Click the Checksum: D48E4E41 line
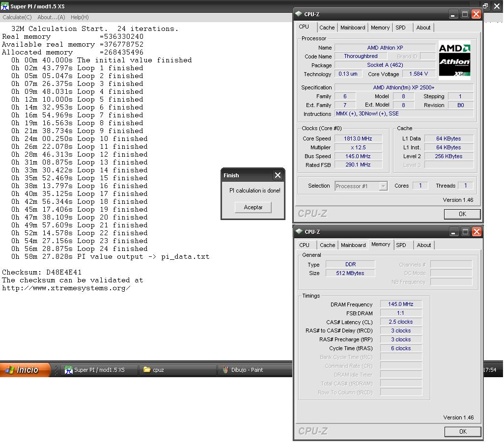The height and width of the screenshot is (442, 504). pyautogui.click(x=42, y=272)
